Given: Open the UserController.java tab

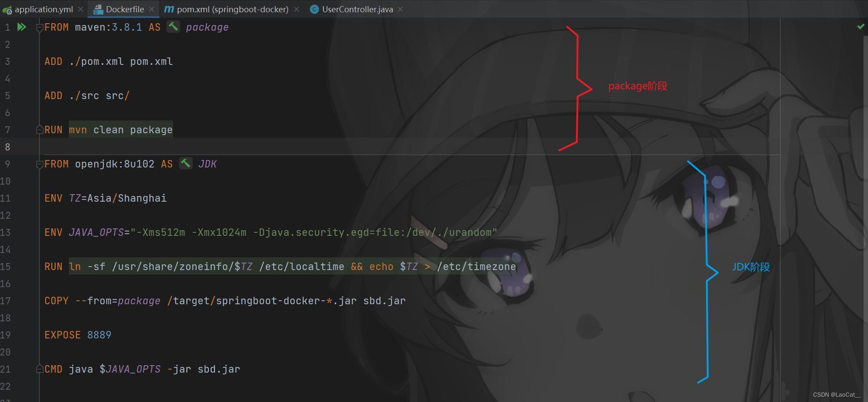Looking at the screenshot, I should point(357,9).
